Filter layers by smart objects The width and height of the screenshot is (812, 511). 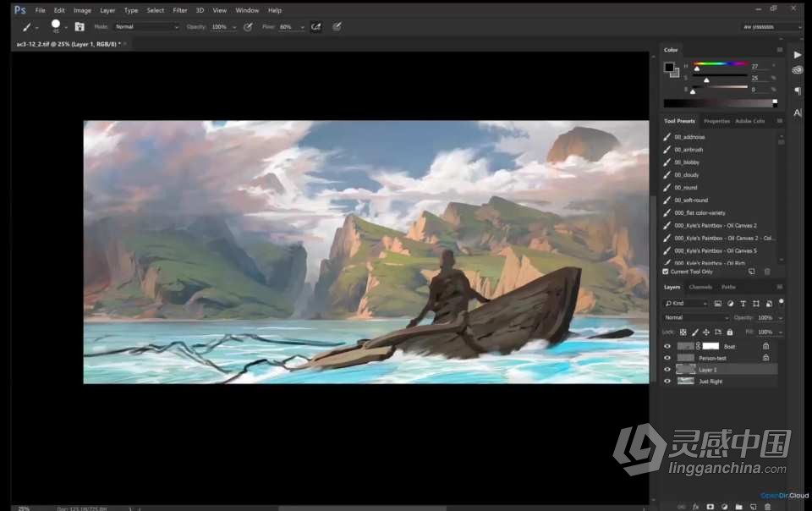(x=769, y=304)
